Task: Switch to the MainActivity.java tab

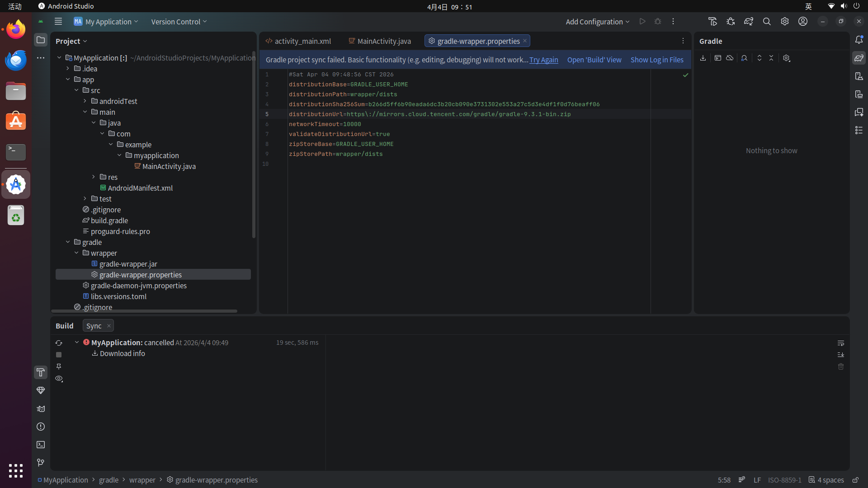Action: [x=384, y=41]
